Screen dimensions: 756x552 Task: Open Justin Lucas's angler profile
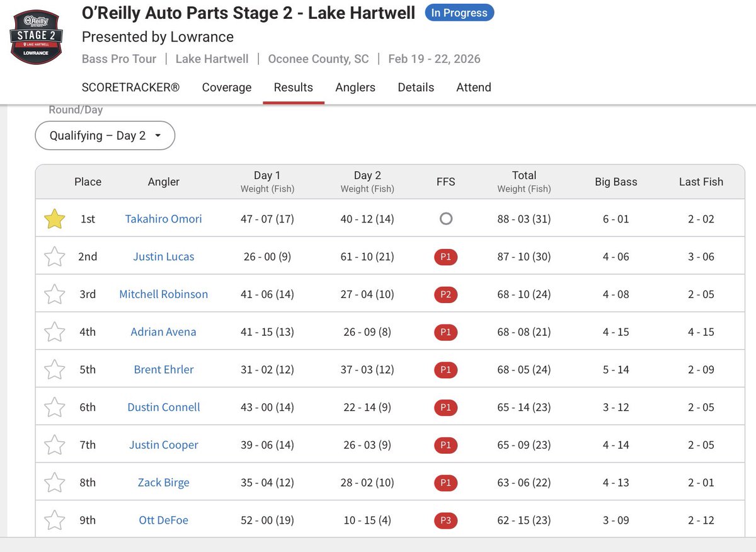click(164, 256)
